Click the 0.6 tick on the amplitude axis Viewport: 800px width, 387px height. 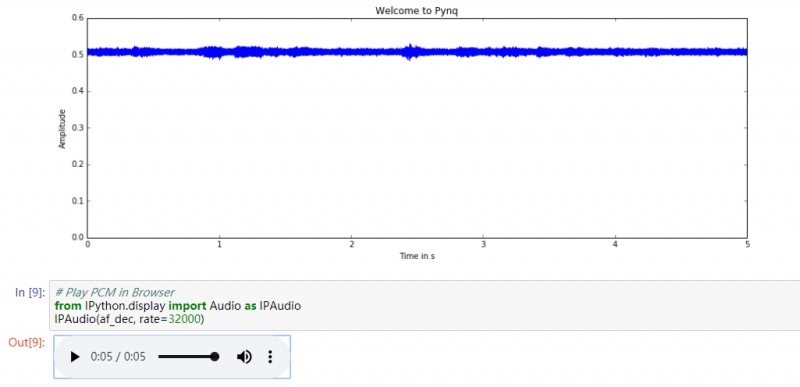[x=78, y=18]
